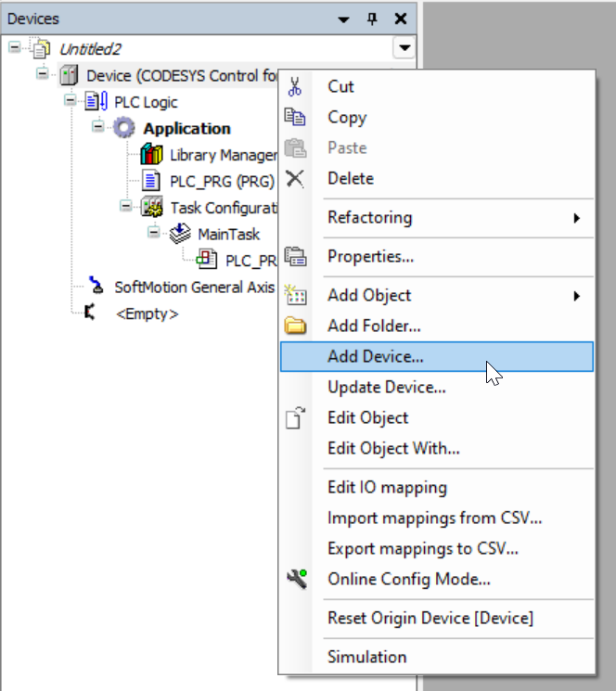Collapse the Untitled2 root node
The image size is (616, 691).
click(15, 46)
